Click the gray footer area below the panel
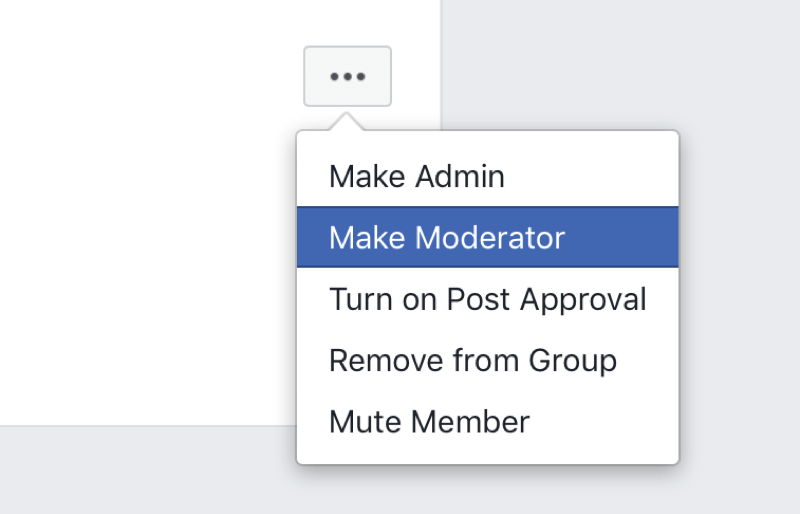 click(x=148, y=470)
